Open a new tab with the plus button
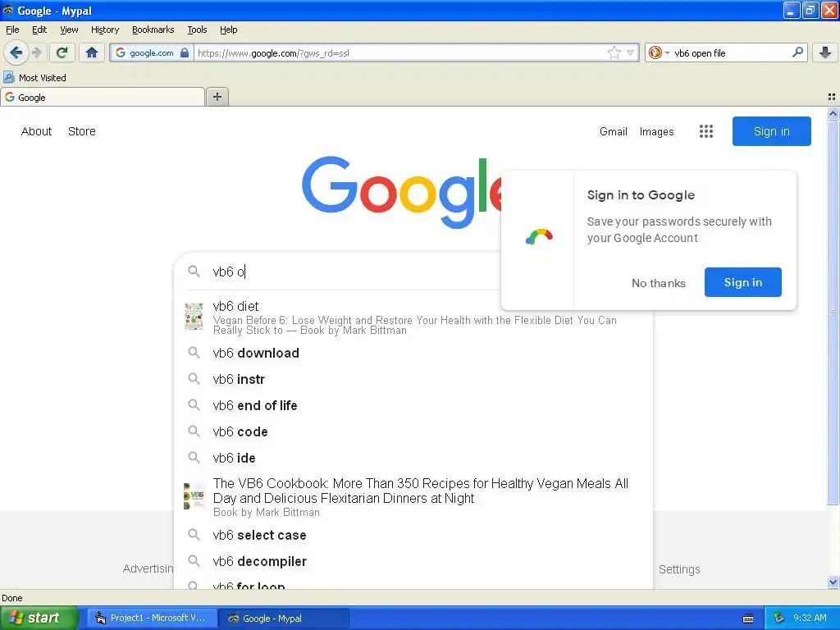 (217, 97)
